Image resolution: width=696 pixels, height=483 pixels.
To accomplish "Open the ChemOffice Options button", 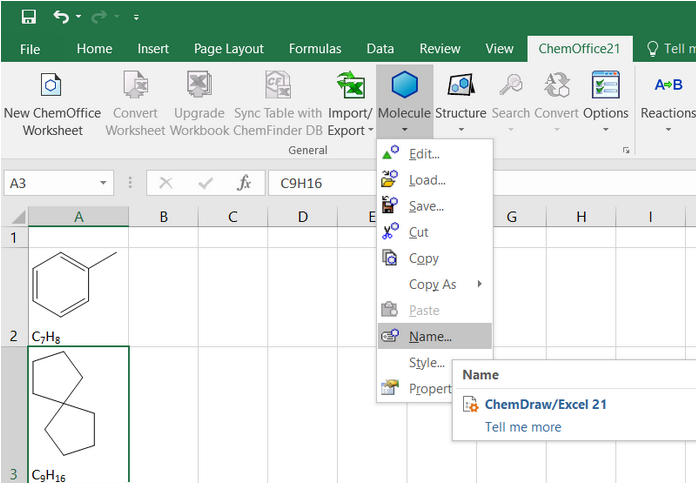I will pyautogui.click(x=605, y=102).
